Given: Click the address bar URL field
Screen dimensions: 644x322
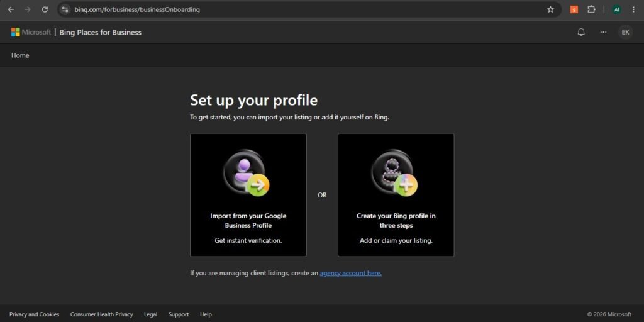Looking at the screenshot, I should tap(308, 9).
